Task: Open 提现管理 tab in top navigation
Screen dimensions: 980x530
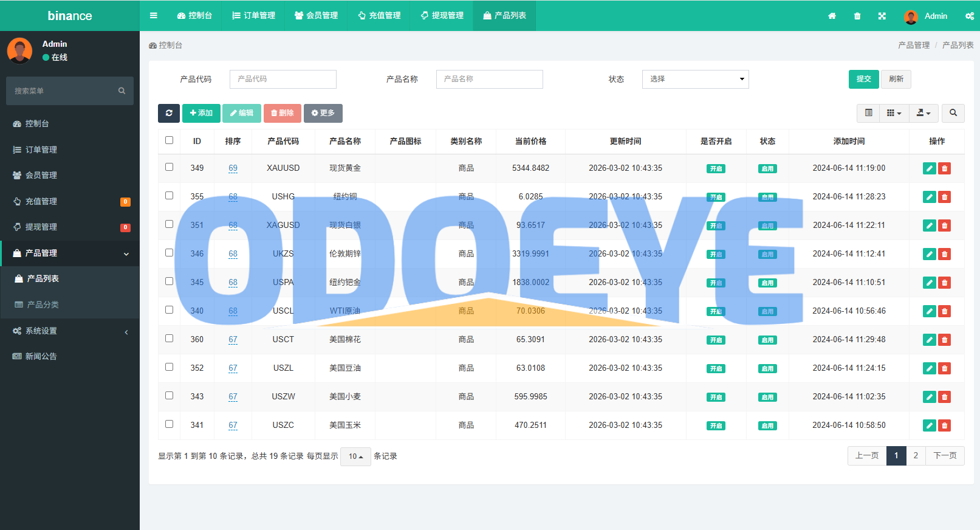Action: point(442,16)
